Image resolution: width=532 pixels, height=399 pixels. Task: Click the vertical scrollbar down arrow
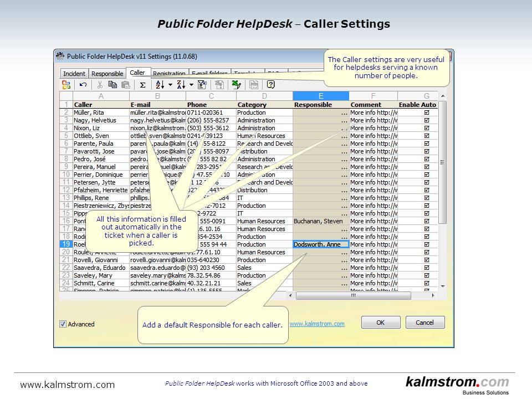[x=442, y=287]
